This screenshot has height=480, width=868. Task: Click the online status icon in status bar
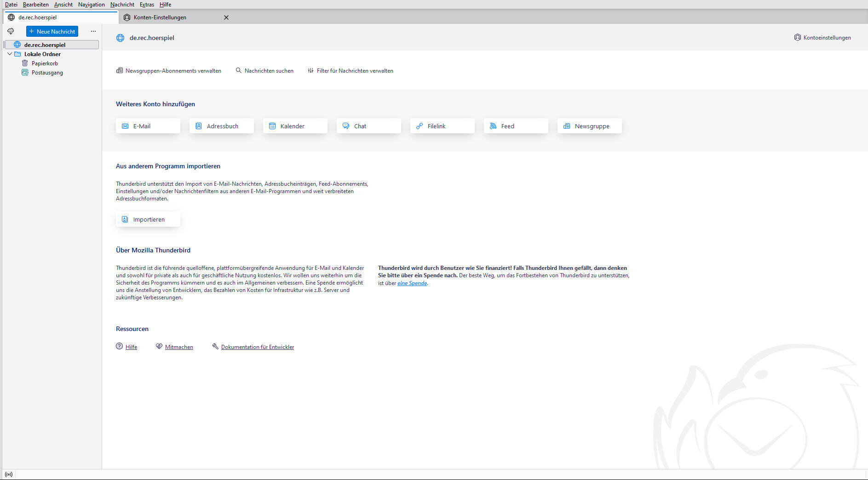(9, 474)
